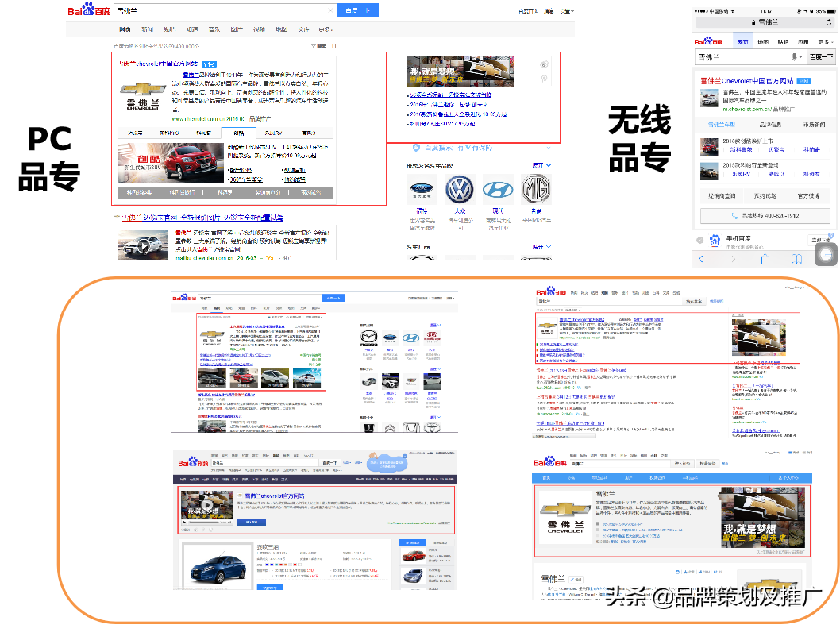Screen dimensions: 840x625
Task: Switch to the 贴吧 tab on the top PC page
Action: point(170,29)
